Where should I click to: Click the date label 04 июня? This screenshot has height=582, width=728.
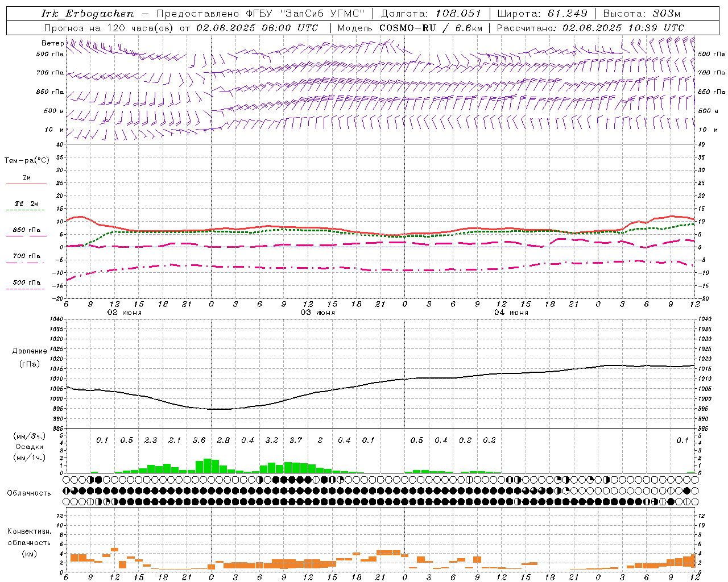tap(511, 313)
